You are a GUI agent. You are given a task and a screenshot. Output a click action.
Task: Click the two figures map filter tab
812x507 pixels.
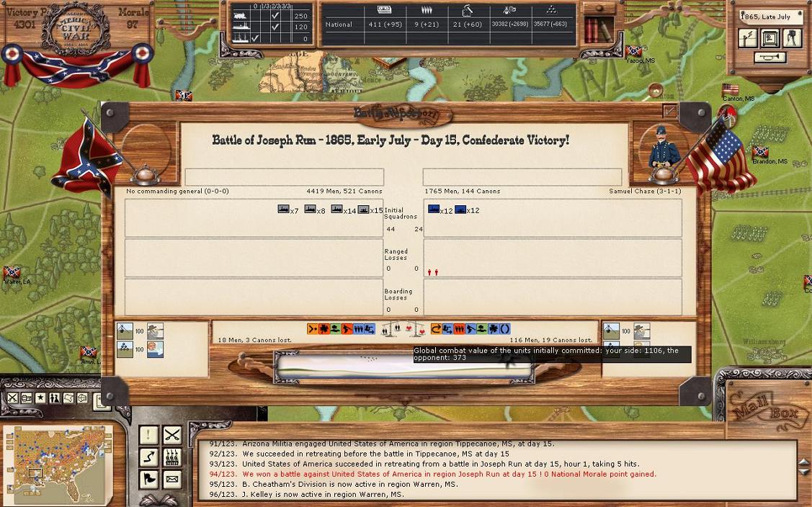tap(54, 398)
